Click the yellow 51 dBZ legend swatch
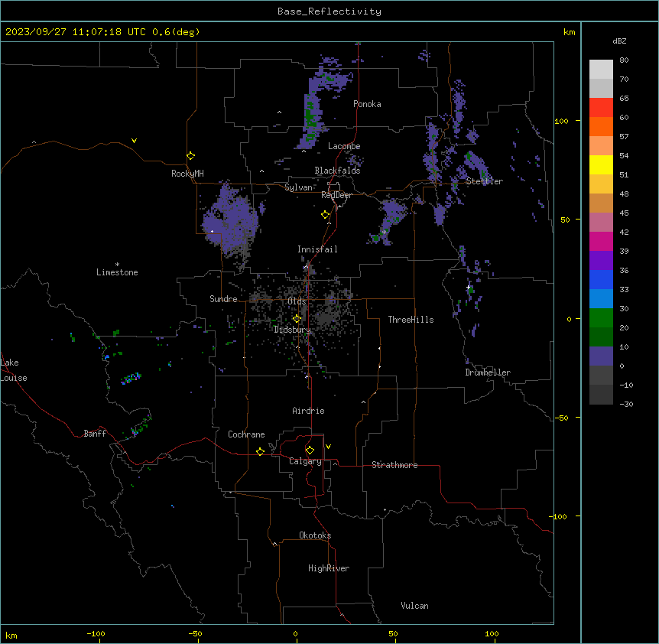The image size is (659, 644). [601, 164]
